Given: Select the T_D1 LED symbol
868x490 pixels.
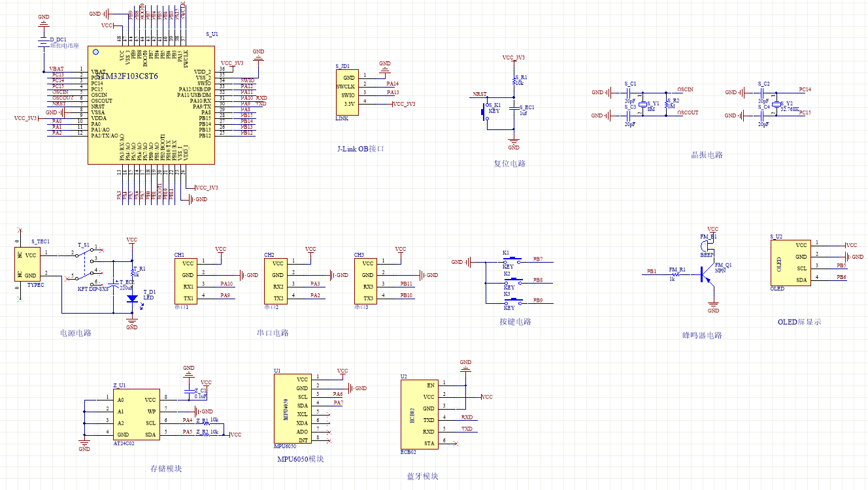Looking at the screenshot, I should [x=133, y=298].
